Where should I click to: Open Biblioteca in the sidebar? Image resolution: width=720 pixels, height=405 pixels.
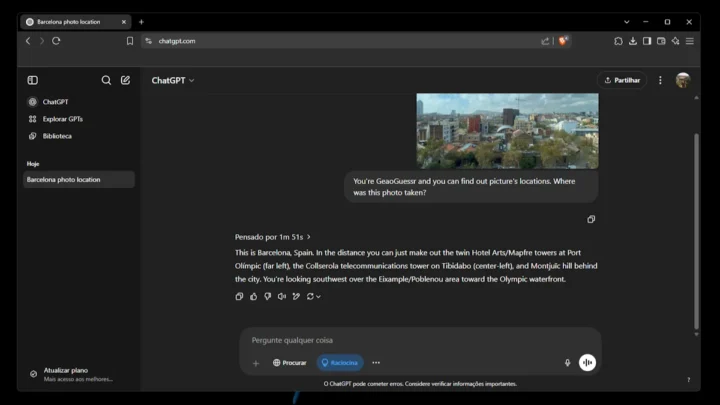(56, 136)
